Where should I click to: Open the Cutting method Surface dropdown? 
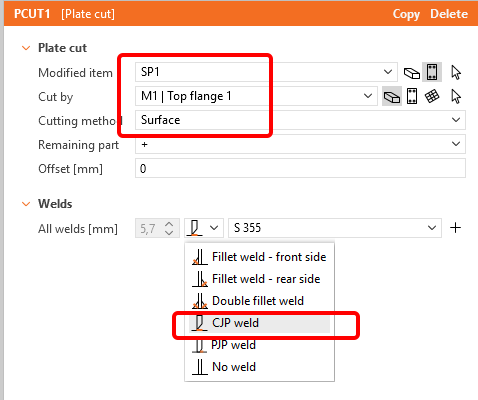pos(300,120)
